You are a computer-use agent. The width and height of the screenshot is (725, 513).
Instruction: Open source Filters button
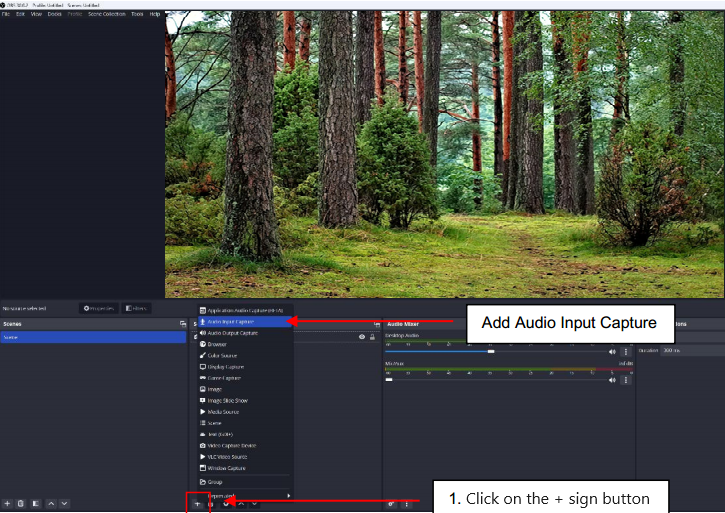pyautogui.click(x=136, y=308)
